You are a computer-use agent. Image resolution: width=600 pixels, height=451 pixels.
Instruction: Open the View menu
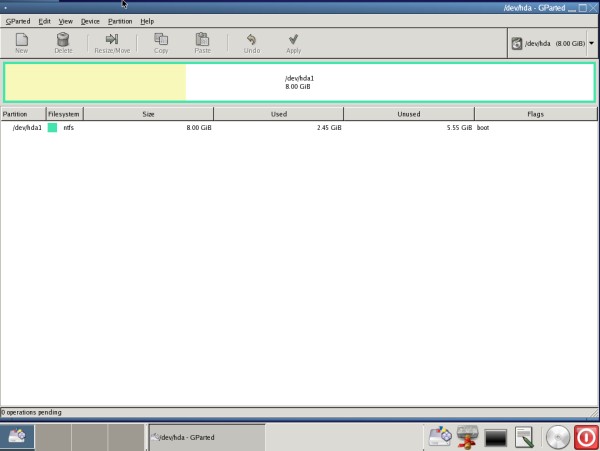(65, 21)
